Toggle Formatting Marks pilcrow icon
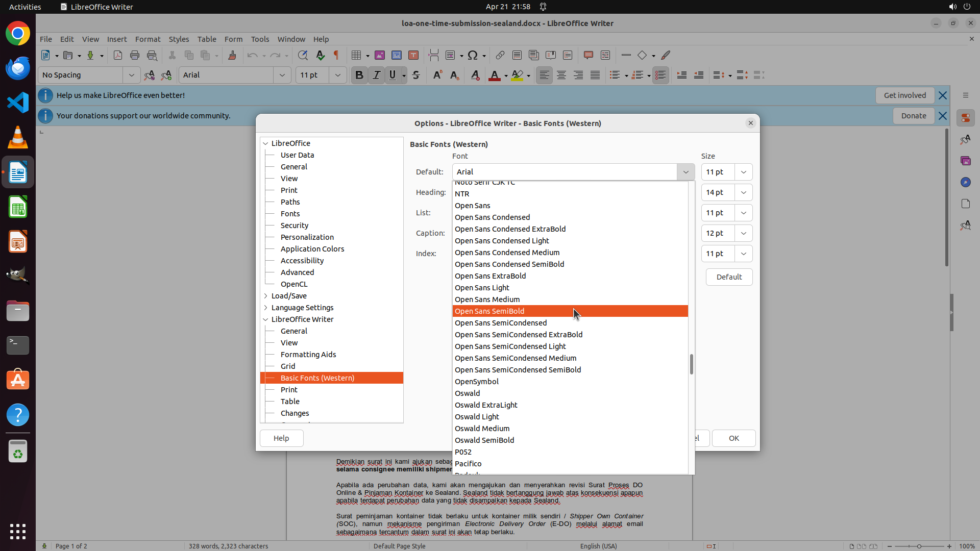Image resolution: width=980 pixels, height=551 pixels. 336,55
